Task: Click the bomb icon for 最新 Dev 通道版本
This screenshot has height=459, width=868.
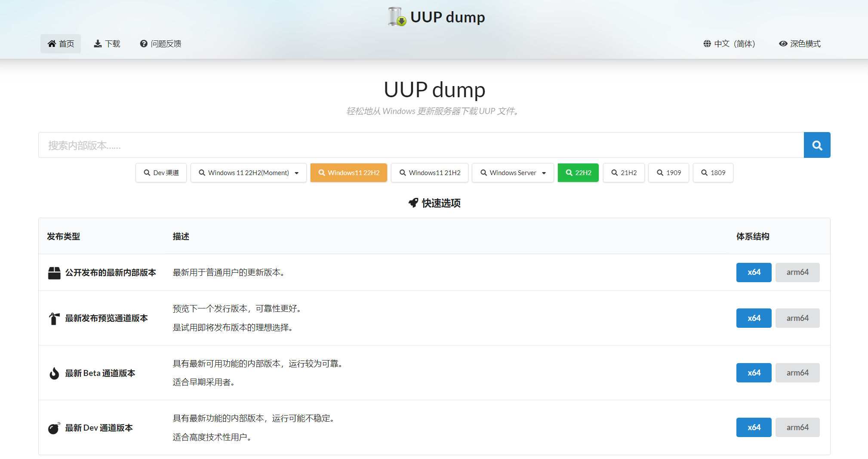Action: pyautogui.click(x=54, y=428)
